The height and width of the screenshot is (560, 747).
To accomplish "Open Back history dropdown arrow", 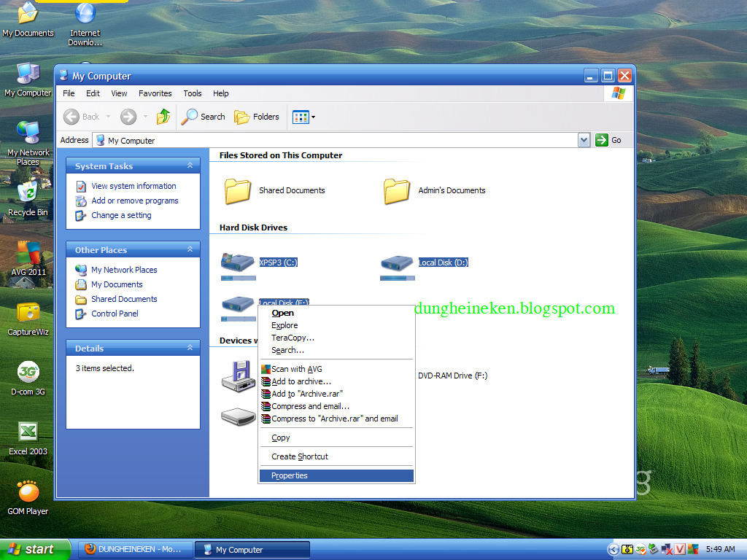I will coord(108,117).
